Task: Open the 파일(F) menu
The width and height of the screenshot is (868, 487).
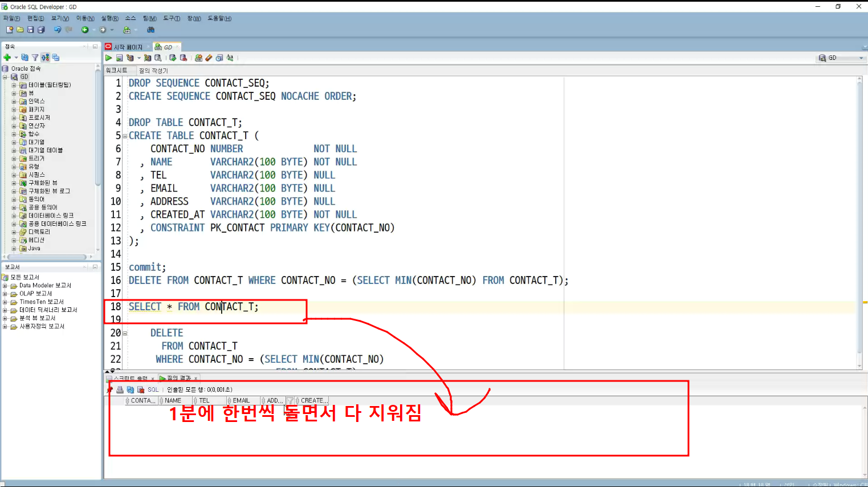Action: coord(11,18)
